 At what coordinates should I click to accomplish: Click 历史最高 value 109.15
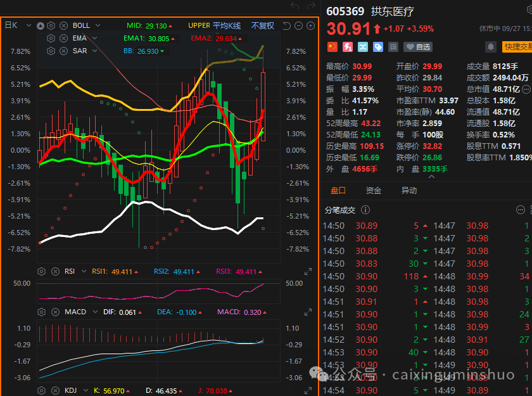pyautogui.click(x=372, y=146)
